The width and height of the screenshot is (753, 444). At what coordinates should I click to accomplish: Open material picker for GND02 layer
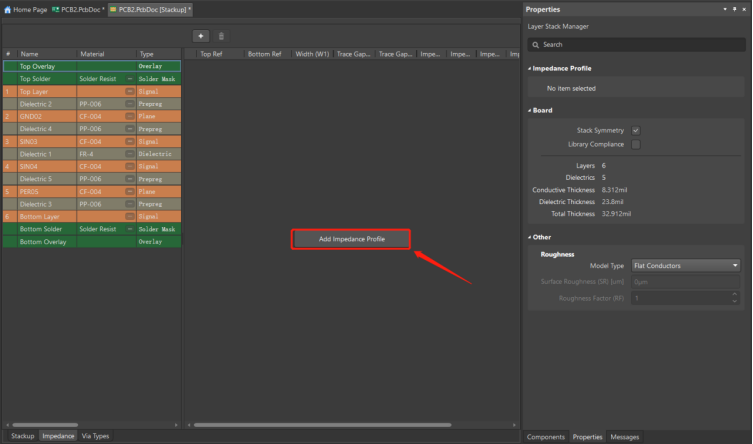[x=129, y=116]
